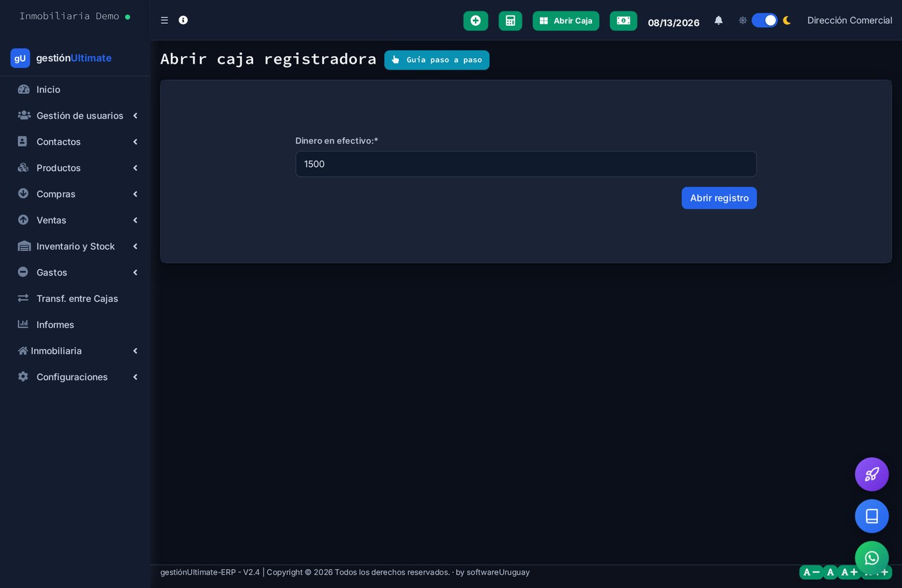Click the A+ increase font size button

849,572
